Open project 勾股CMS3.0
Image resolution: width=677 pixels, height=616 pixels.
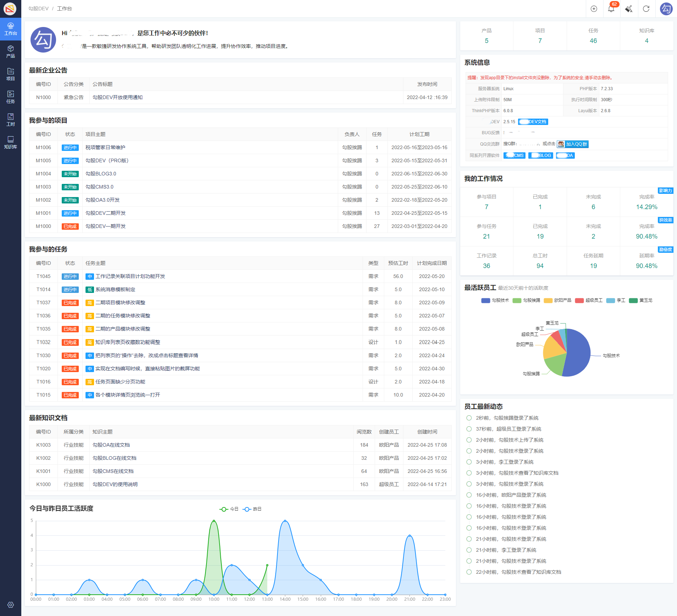pyautogui.click(x=99, y=187)
